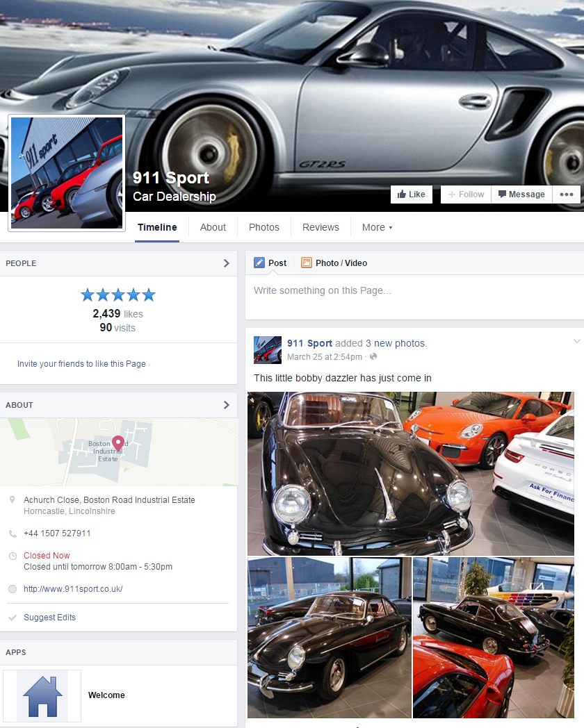The image size is (584, 728).
Task: Invite your friends to like this Page
Action: (81, 363)
